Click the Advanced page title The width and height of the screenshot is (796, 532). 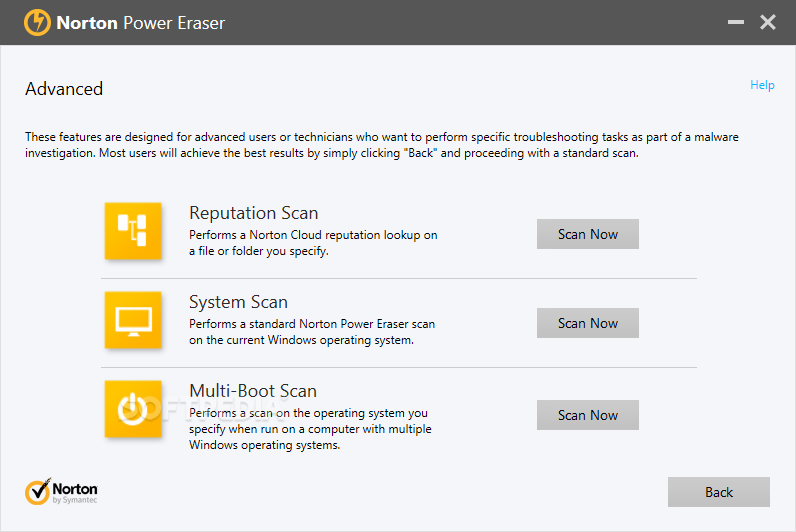coord(64,89)
